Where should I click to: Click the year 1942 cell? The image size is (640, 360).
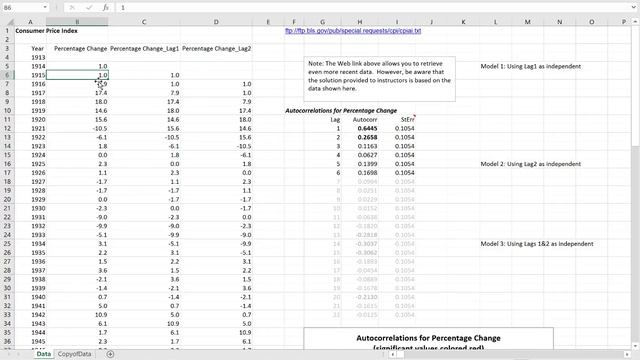[x=38, y=315]
